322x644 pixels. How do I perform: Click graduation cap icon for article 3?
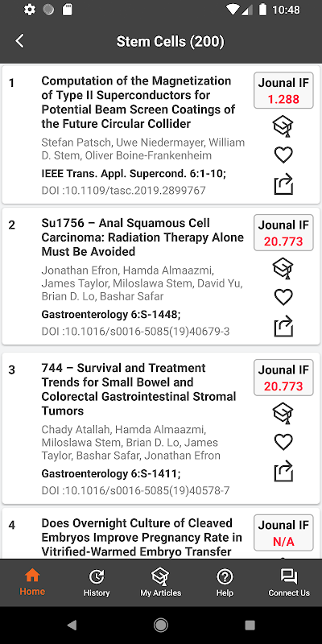click(283, 413)
